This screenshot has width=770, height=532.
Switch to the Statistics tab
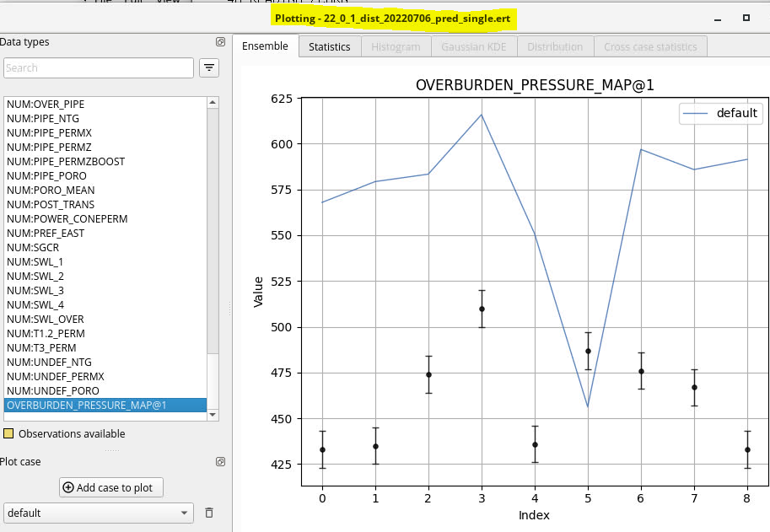pos(329,46)
